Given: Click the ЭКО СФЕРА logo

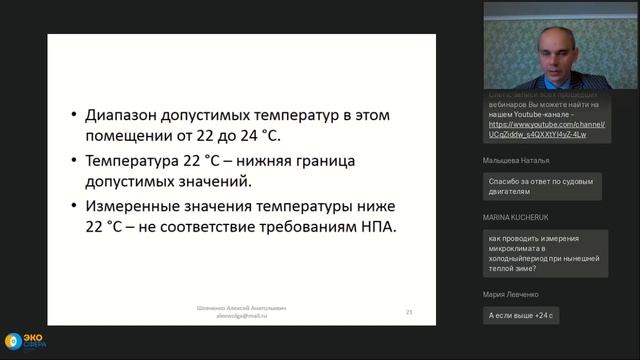Looking at the screenshot, I should pyautogui.click(x=25, y=342).
